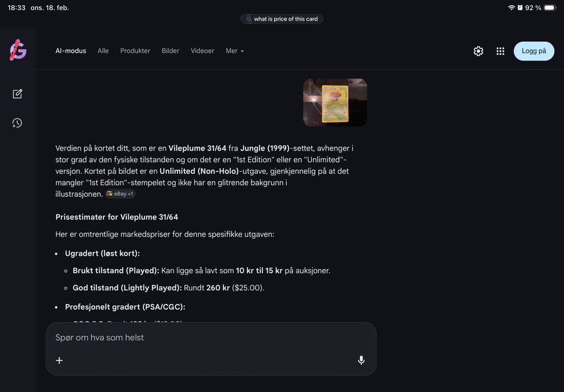The width and height of the screenshot is (564, 392).
Task: Click the Google AI mode logo icon
Action: coord(18,51)
